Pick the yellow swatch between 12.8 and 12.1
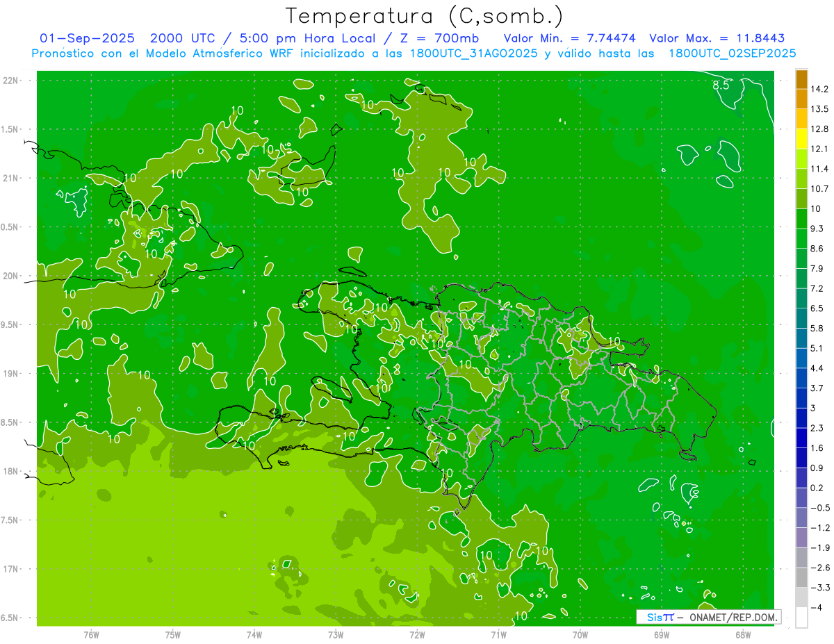The width and height of the screenshot is (834, 644). pyautogui.click(x=801, y=140)
